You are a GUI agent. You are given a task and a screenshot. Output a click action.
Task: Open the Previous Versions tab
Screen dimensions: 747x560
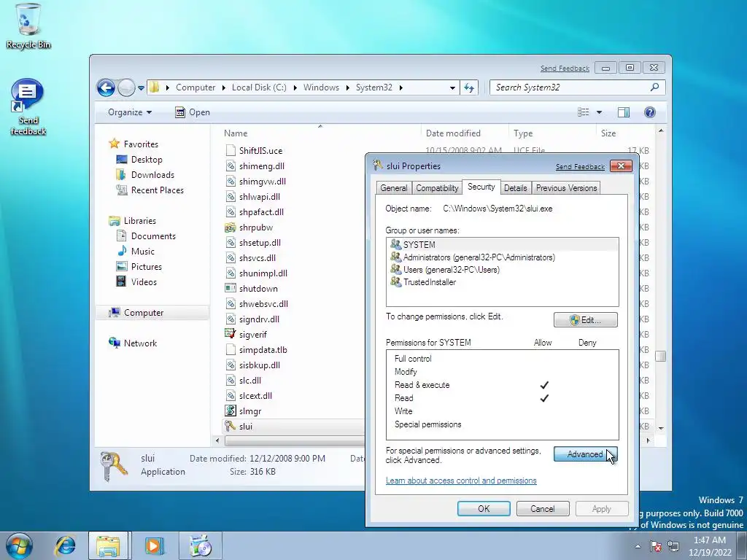click(x=566, y=188)
